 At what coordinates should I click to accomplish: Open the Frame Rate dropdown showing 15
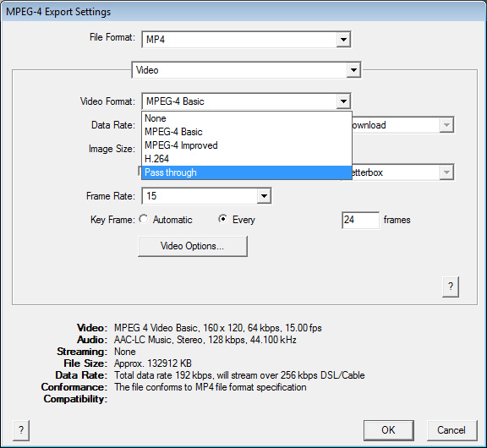(206, 196)
